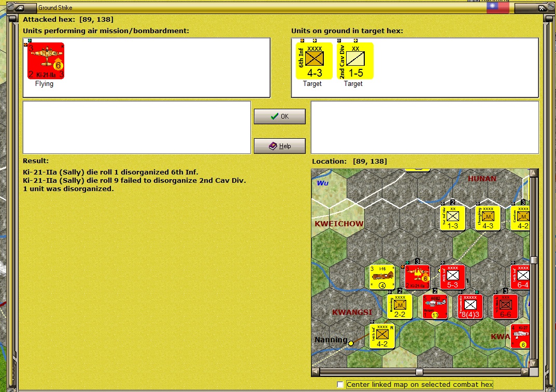The image size is (556, 392).
Task: Click the red Ki-27 aircraft counter on map
Action: pos(520,337)
